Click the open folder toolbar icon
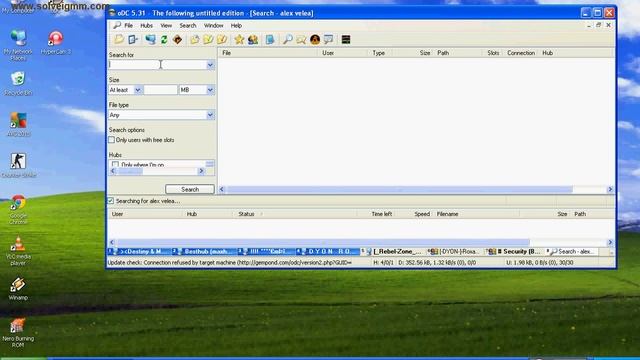 (119, 40)
